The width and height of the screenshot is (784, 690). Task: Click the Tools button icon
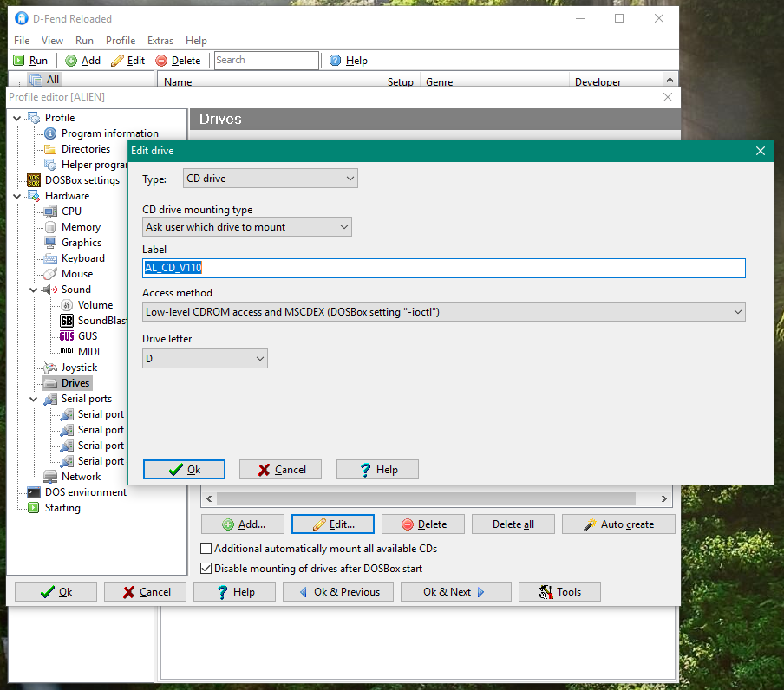click(x=546, y=592)
